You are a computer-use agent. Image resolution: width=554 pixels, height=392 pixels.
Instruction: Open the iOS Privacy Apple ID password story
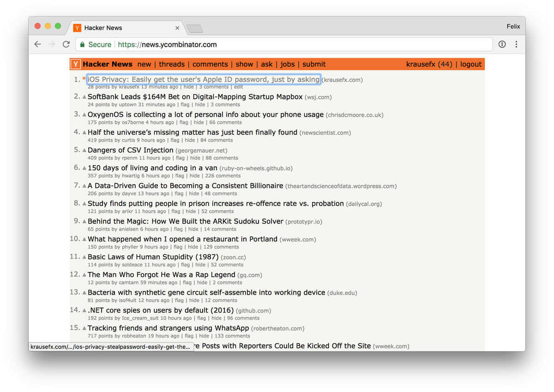click(x=204, y=79)
